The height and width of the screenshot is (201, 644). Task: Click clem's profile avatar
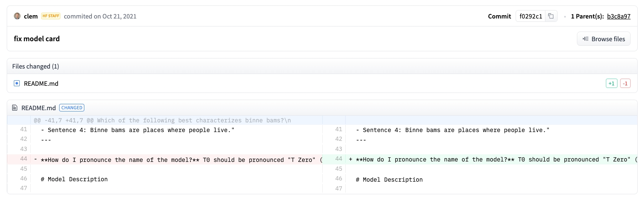[x=17, y=16]
